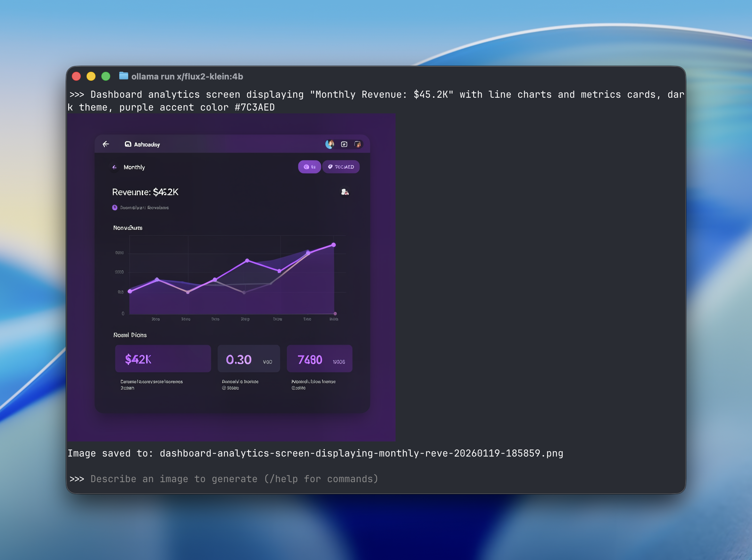Open the 0.30 metric card

[248, 358]
